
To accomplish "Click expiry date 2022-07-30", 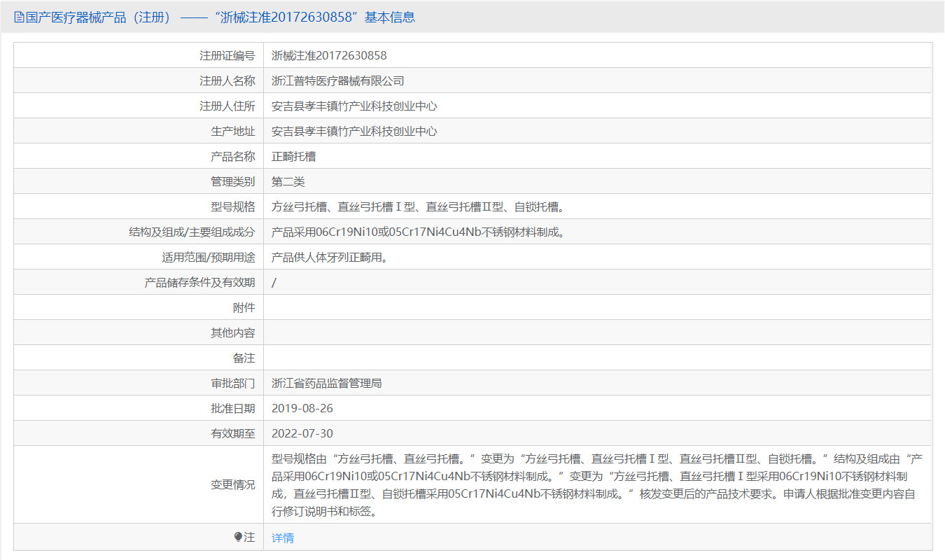I will [302, 433].
